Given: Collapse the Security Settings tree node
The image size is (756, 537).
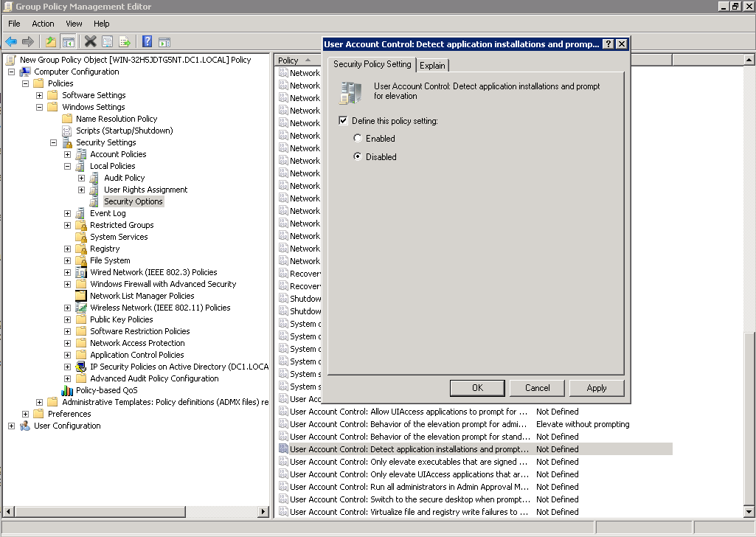Looking at the screenshot, I should (54, 142).
